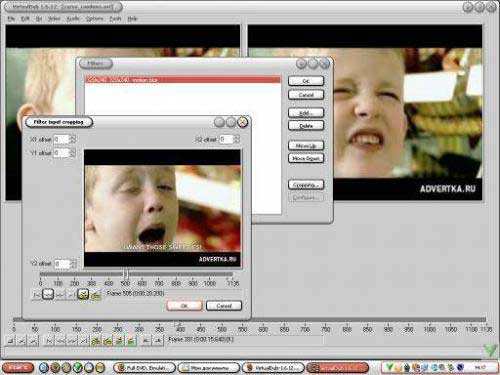Click the system tray clock
500x375 pixels.
pyautogui.click(x=480, y=367)
